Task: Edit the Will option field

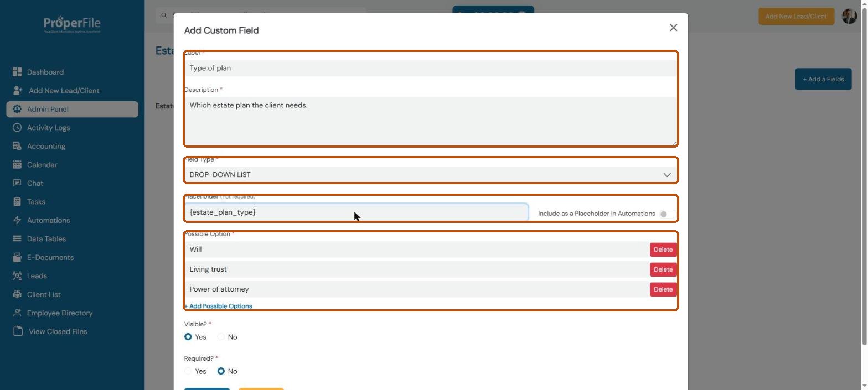Action: [416, 249]
